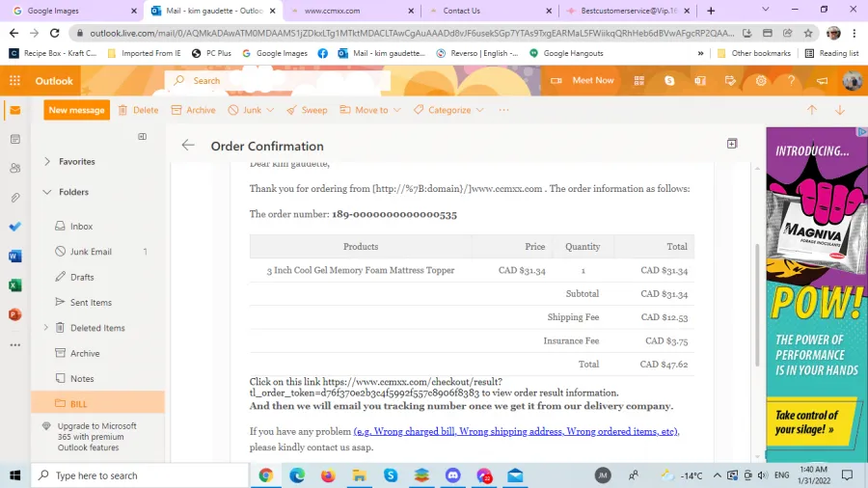Image resolution: width=868 pixels, height=488 pixels.
Task: Start Meet Now video call
Action: tap(583, 81)
